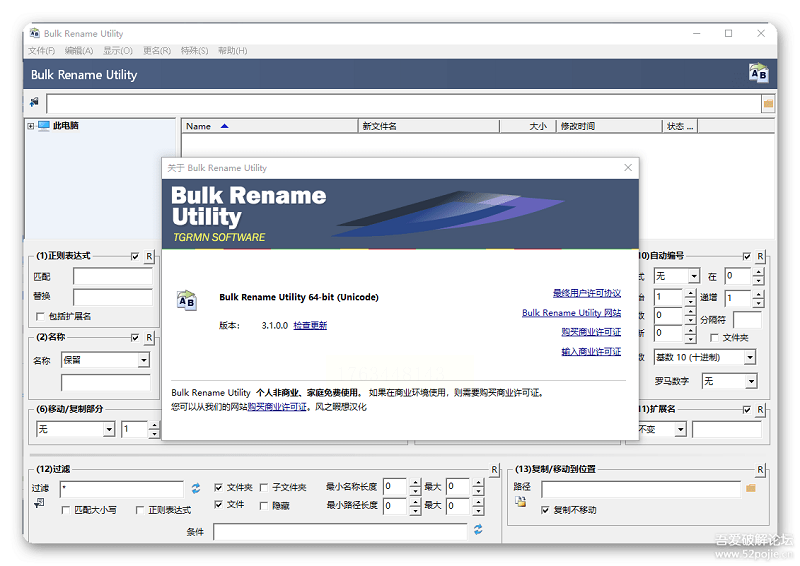Click the AB logo icon in the header banner

pyautogui.click(x=758, y=73)
